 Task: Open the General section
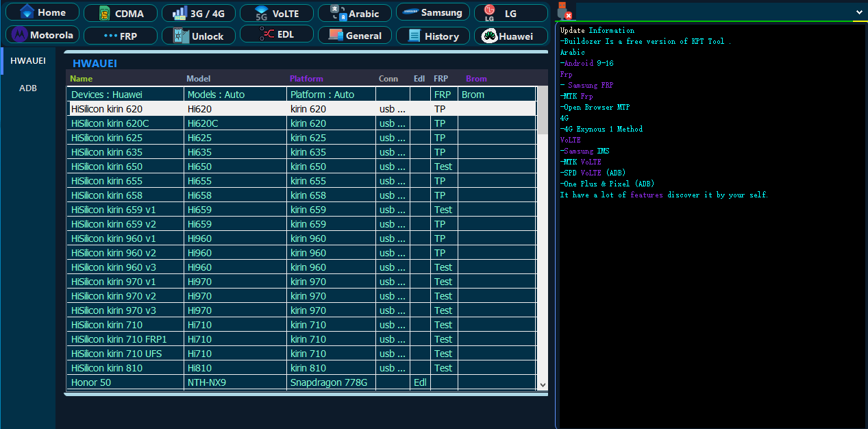(x=355, y=35)
